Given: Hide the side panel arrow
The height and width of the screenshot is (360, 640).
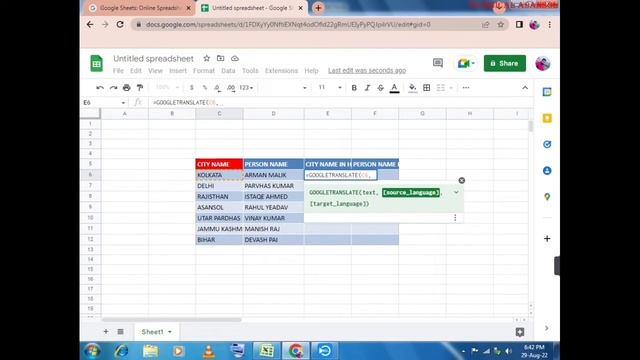Looking at the screenshot, I should coord(547,328).
